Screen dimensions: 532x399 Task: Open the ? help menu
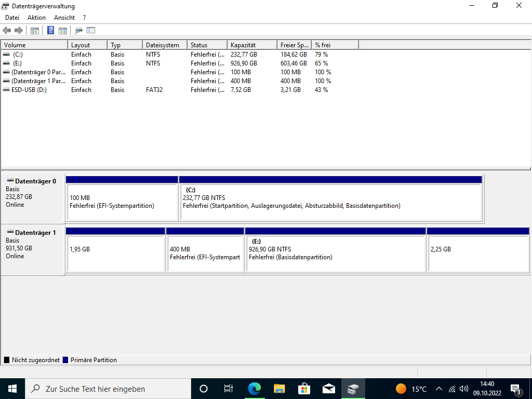85,18
